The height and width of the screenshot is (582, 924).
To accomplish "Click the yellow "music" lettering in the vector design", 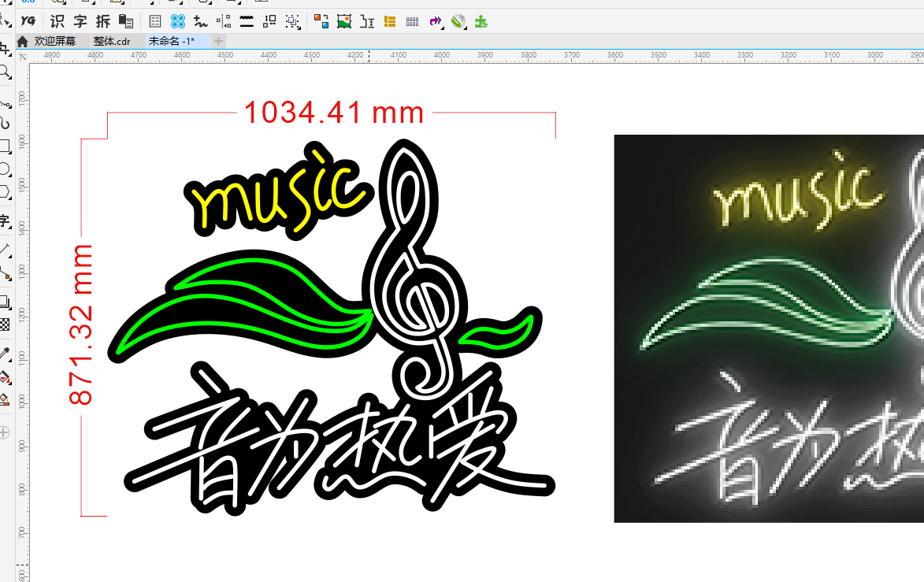I will pos(280,191).
